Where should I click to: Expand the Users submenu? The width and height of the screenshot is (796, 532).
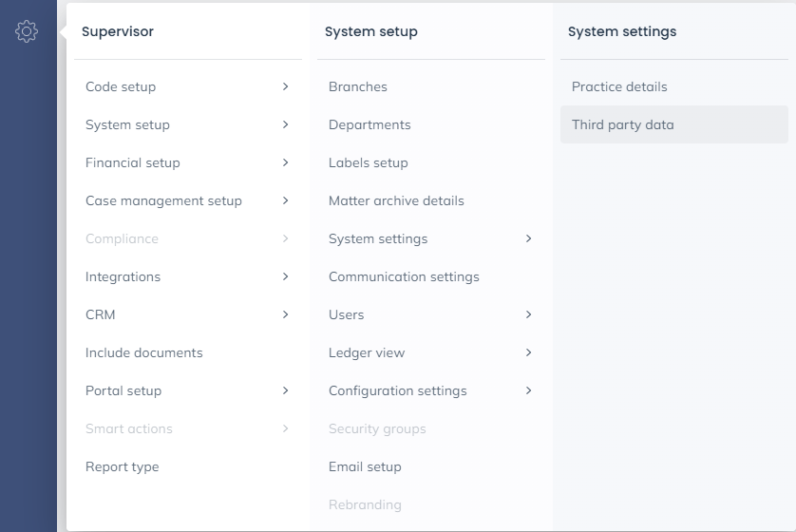click(430, 314)
